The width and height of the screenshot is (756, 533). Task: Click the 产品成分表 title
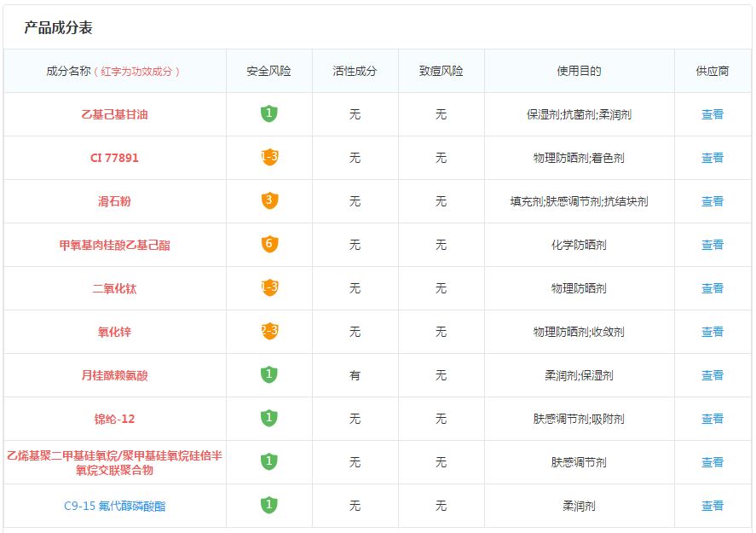click(58, 27)
